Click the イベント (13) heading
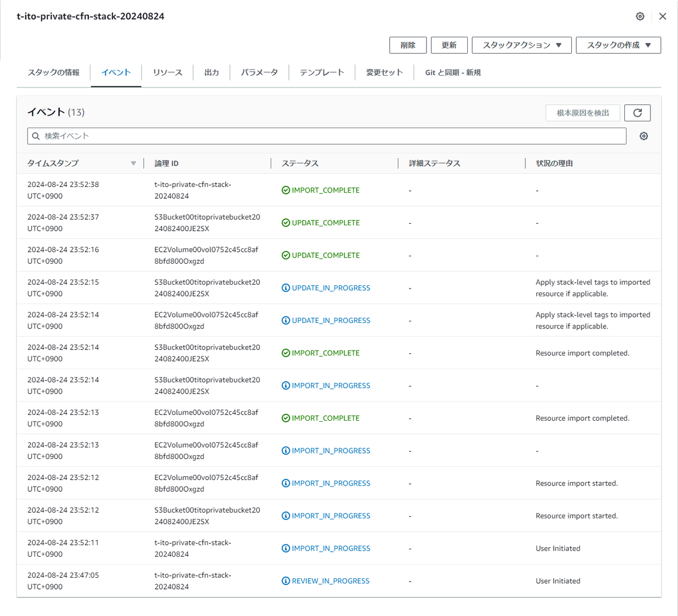Viewport: 678px width, 616px height. tap(56, 112)
